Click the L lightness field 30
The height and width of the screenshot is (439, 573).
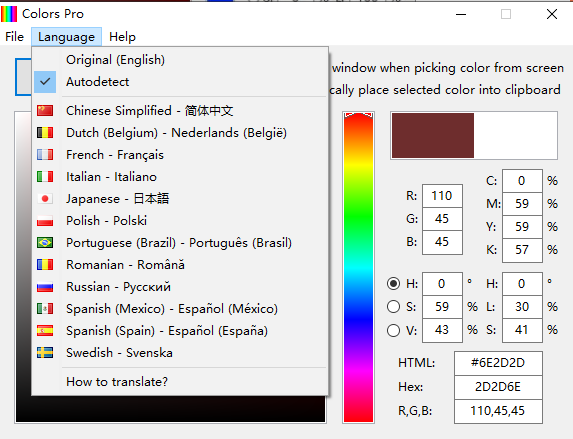coord(522,307)
